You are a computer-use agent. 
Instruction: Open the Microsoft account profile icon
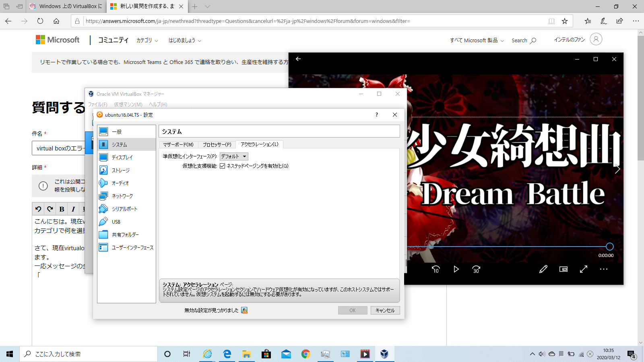[x=596, y=39]
